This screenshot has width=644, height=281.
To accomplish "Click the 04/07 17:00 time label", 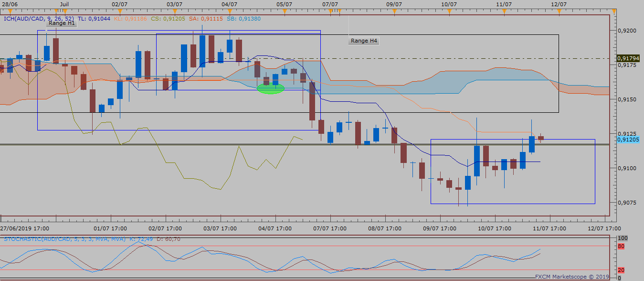I will tap(275, 228).
